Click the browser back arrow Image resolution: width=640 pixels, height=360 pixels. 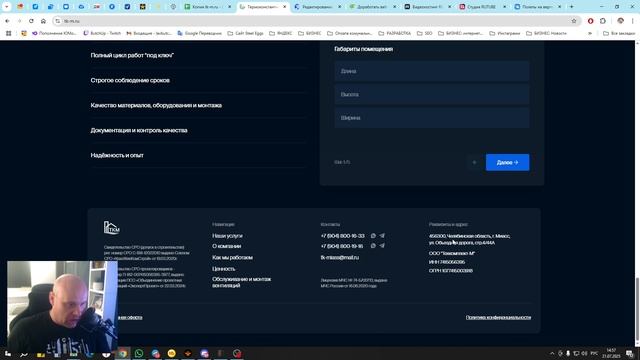pyautogui.click(x=7, y=21)
